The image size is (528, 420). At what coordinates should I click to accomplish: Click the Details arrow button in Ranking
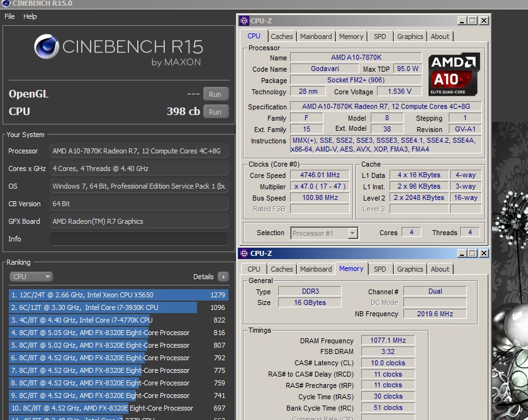point(223,277)
